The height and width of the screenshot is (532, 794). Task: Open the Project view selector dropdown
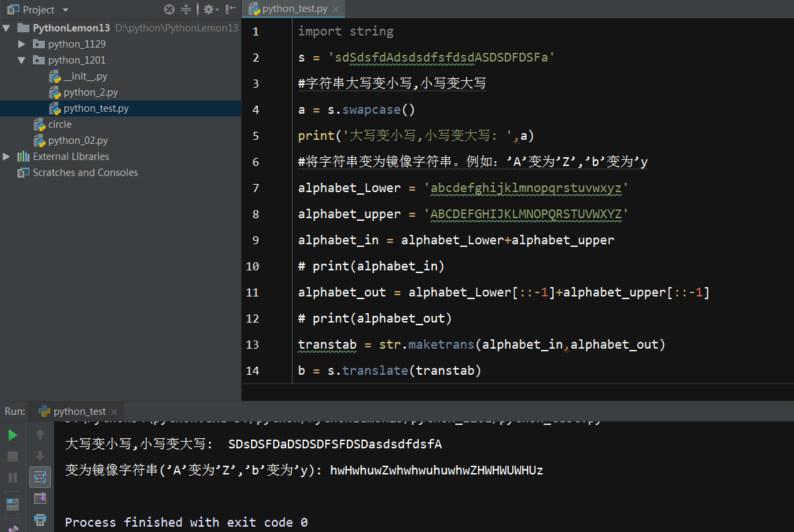[x=65, y=10]
